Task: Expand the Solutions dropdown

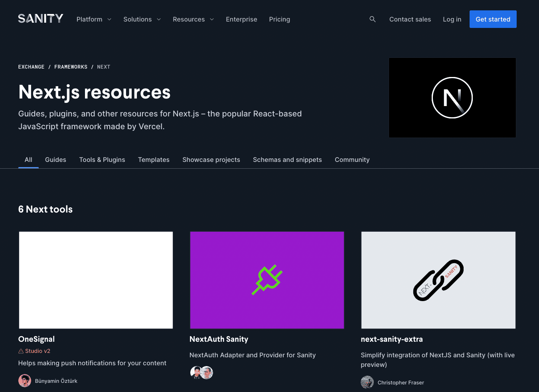Action: (142, 19)
